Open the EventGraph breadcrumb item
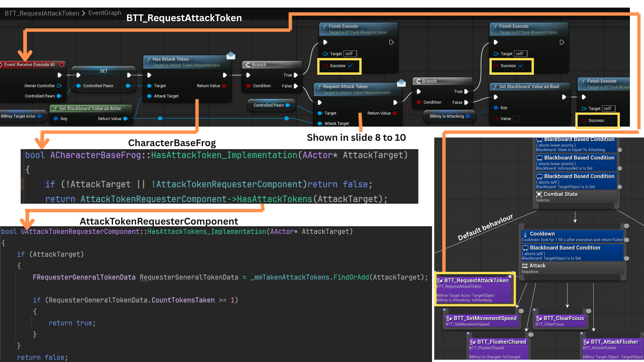The width and height of the screenshot is (644, 362). [x=105, y=13]
